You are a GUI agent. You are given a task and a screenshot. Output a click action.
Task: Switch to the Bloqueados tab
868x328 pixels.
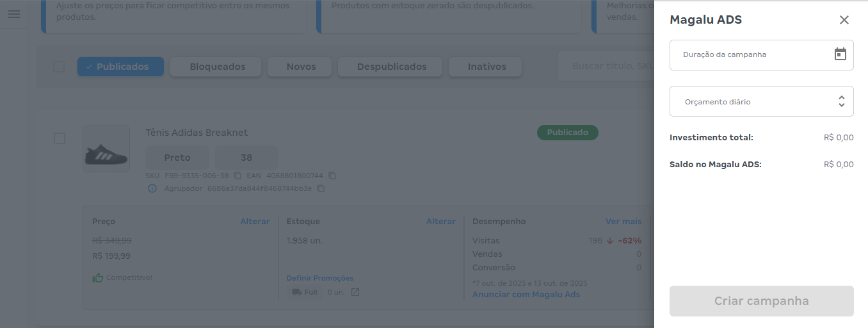coord(217,67)
